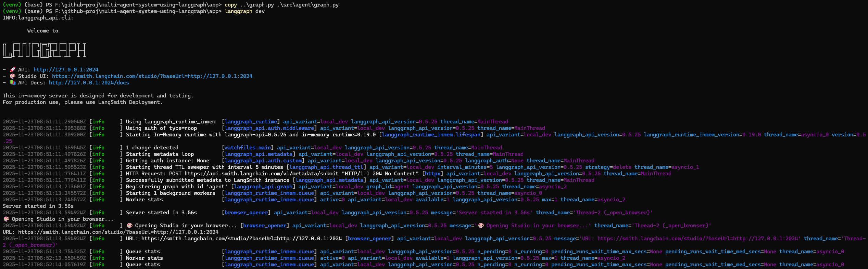Click 'Worker stats' in the 08:52:13.550459Z row

144,258
